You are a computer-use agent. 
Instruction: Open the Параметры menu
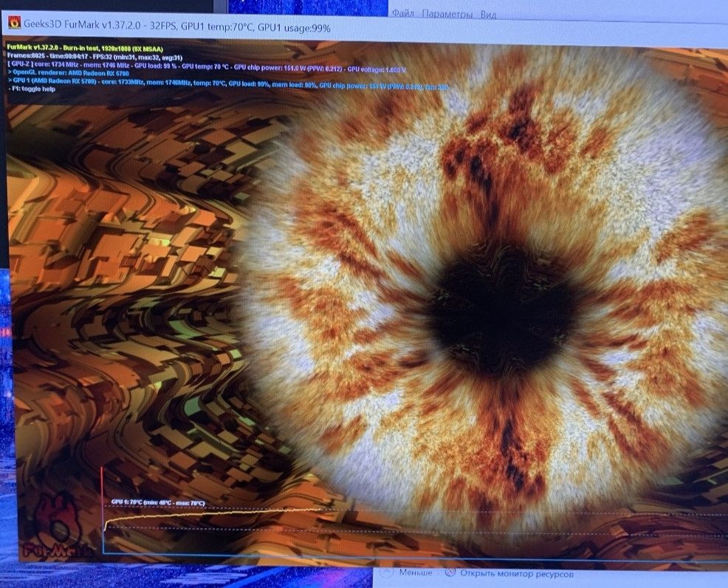446,15
